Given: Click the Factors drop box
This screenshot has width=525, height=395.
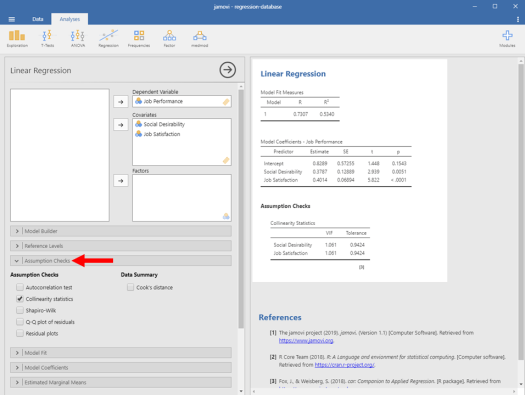Looking at the screenshot, I should click(x=182, y=198).
